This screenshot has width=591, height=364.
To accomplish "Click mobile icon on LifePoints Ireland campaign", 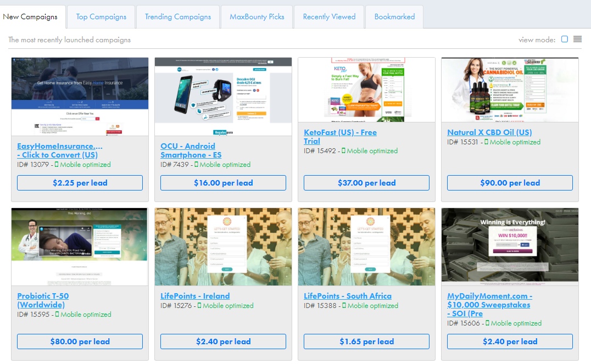I will pyautogui.click(x=199, y=306).
